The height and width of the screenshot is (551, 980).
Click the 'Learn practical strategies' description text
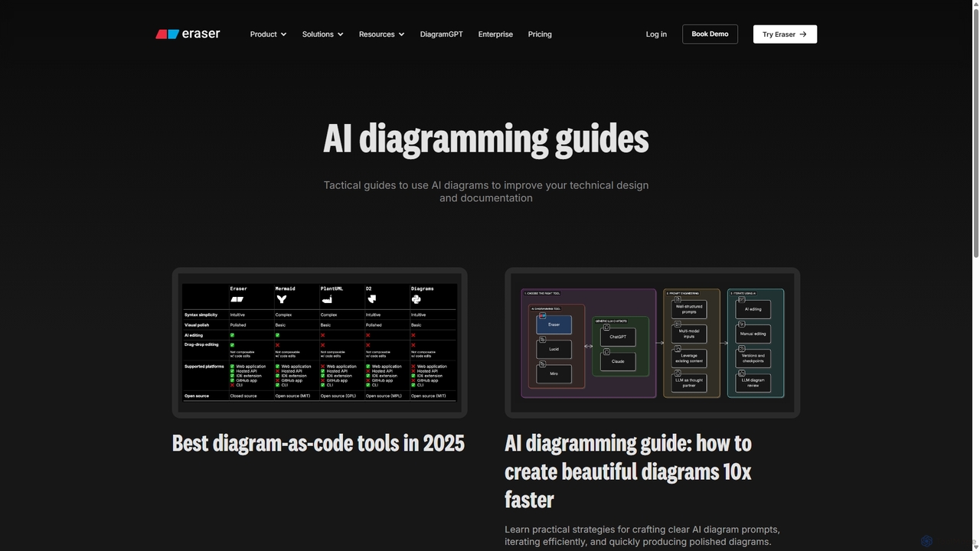(x=642, y=536)
